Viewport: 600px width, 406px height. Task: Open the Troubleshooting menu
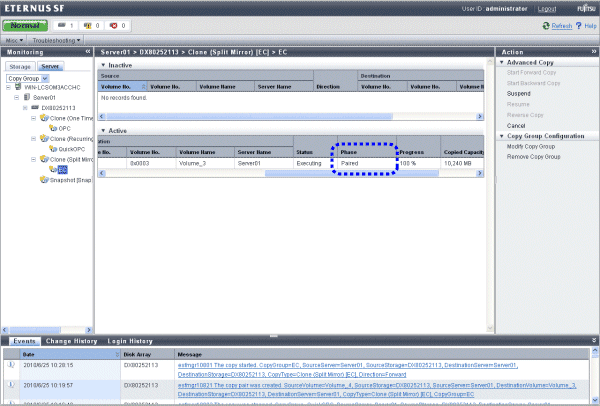pos(56,40)
